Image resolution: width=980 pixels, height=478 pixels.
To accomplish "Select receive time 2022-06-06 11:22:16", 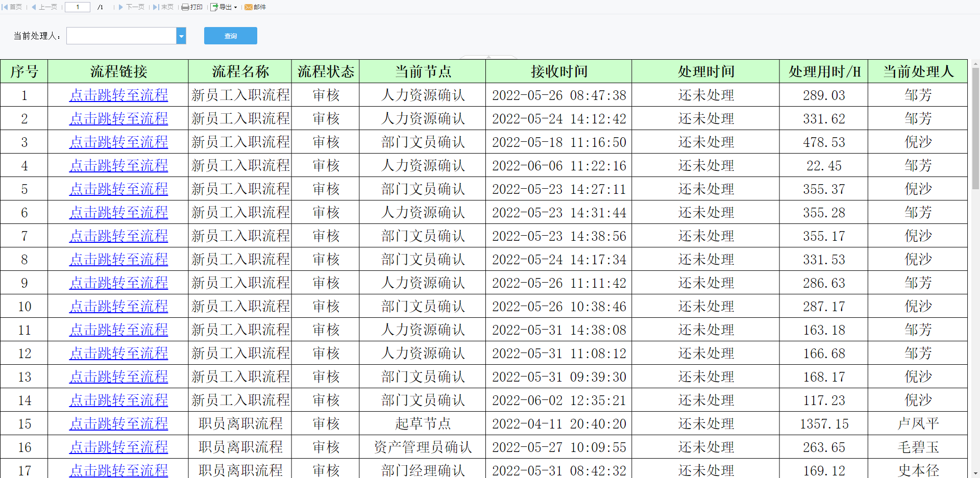I will click(x=559, y=166).
